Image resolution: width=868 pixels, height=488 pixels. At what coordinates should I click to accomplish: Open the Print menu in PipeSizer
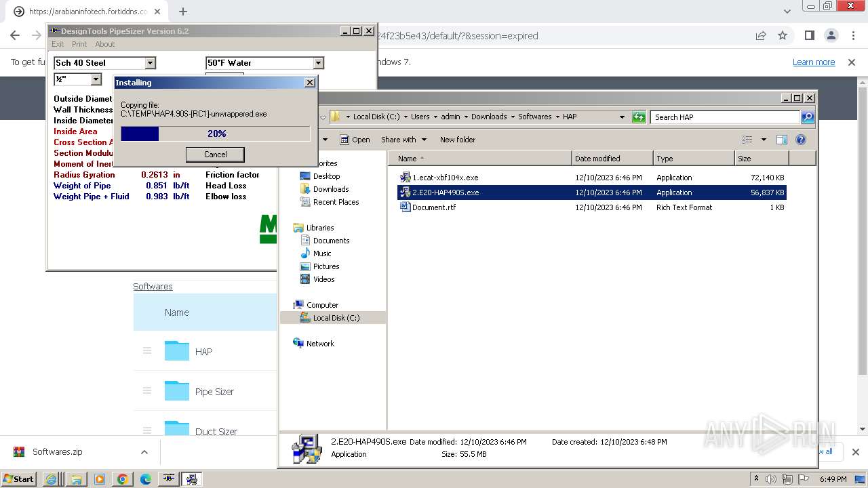(x=79, y=44)
